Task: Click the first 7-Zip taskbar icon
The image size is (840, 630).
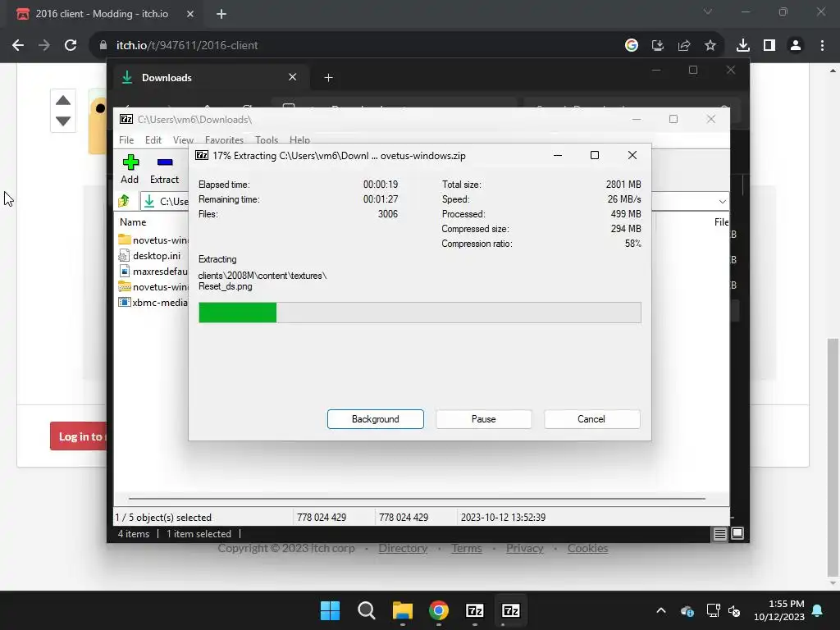Action: (475, 610)
